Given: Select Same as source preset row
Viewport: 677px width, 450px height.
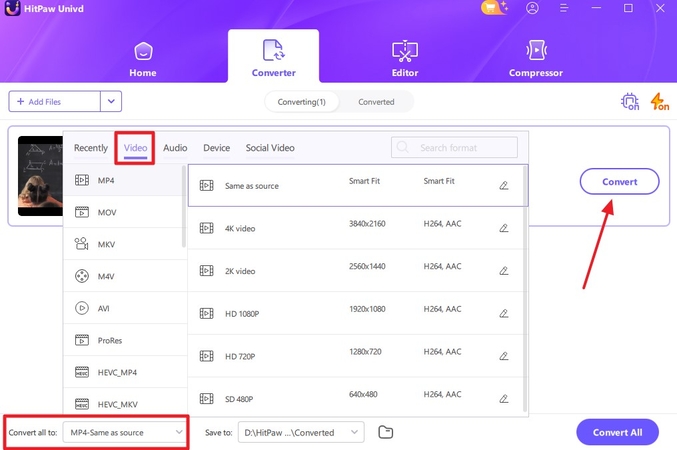Looking at the screenshot, I should tap(358, 186).
